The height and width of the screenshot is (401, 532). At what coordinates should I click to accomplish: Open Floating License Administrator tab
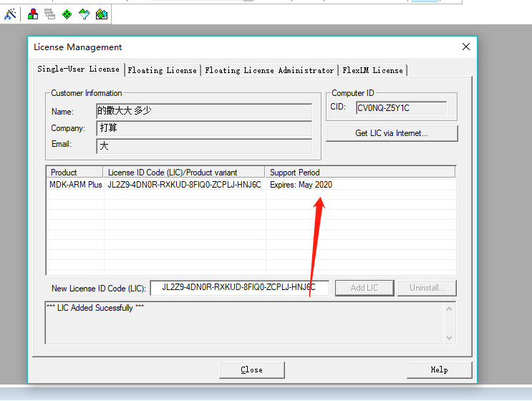[x=269, y=71]
